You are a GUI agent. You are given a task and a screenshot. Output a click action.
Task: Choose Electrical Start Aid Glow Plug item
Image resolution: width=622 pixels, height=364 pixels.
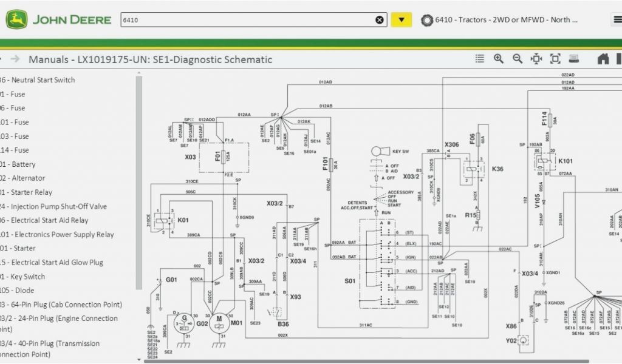click(56, 263)
